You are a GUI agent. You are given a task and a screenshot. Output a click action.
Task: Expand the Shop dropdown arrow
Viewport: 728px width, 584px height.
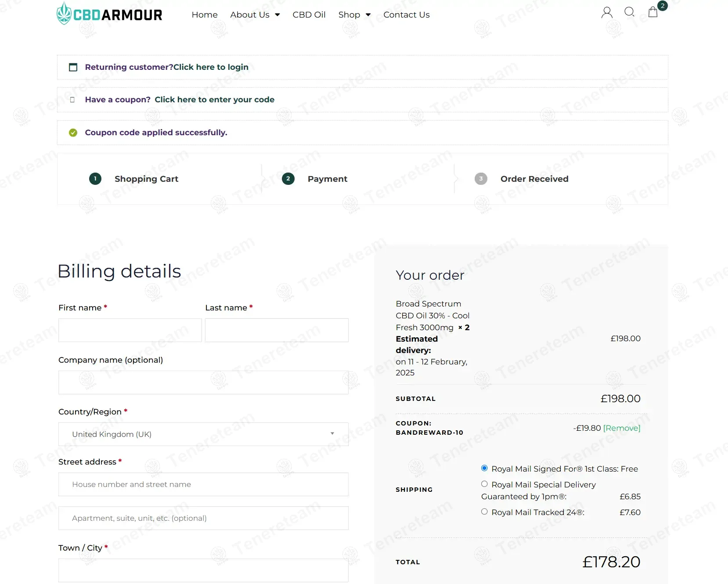click(368, 15)
